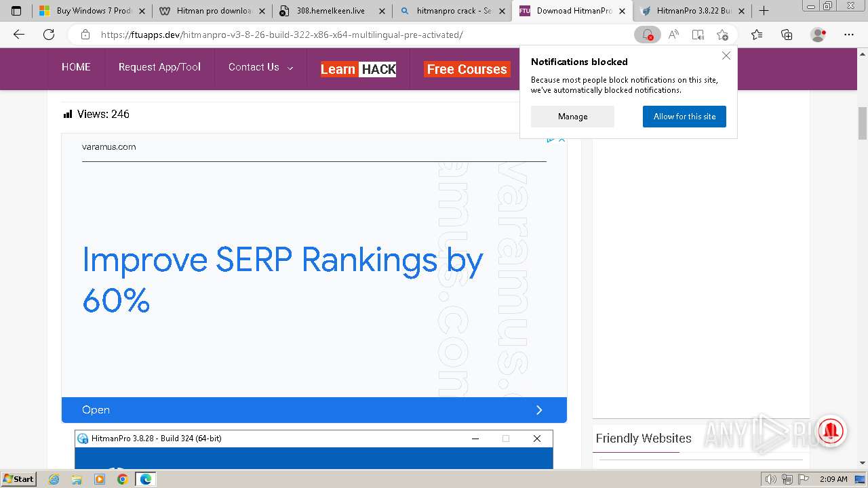Open Internet Explorer from the taskbar
The width and height of the screenshot is (868, 488).
(x=54, y=479)
